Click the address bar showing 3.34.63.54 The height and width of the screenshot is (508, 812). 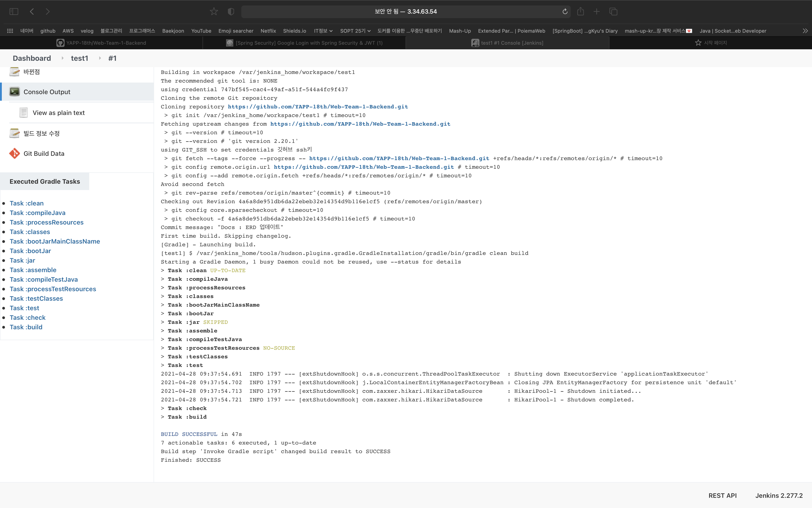click(x=406, y=11)
